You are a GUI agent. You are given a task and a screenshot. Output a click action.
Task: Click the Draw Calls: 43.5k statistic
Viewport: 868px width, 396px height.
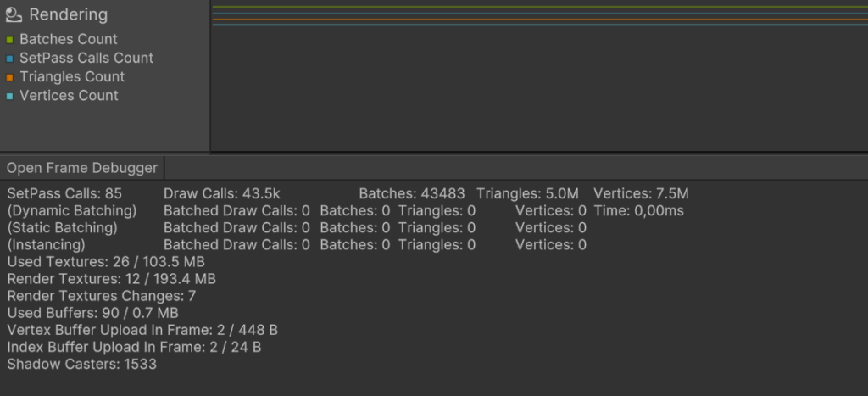222,194
